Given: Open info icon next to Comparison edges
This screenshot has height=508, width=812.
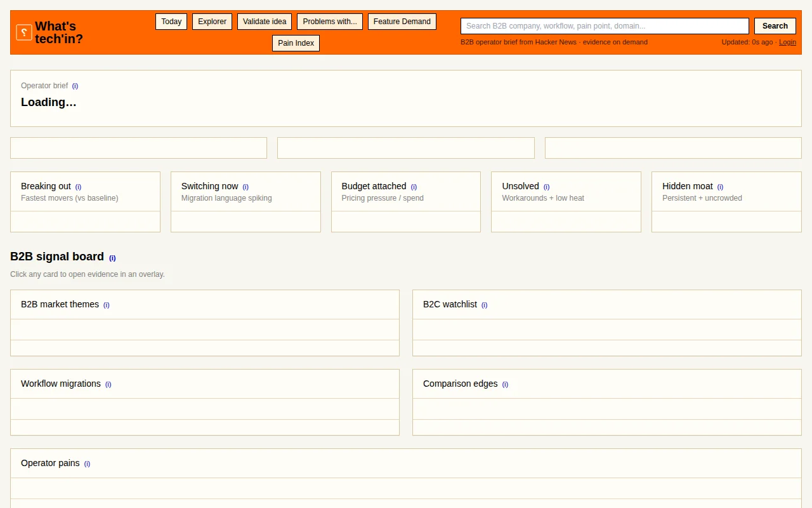Looking at the screenshot, I should (x=505, y=384).
